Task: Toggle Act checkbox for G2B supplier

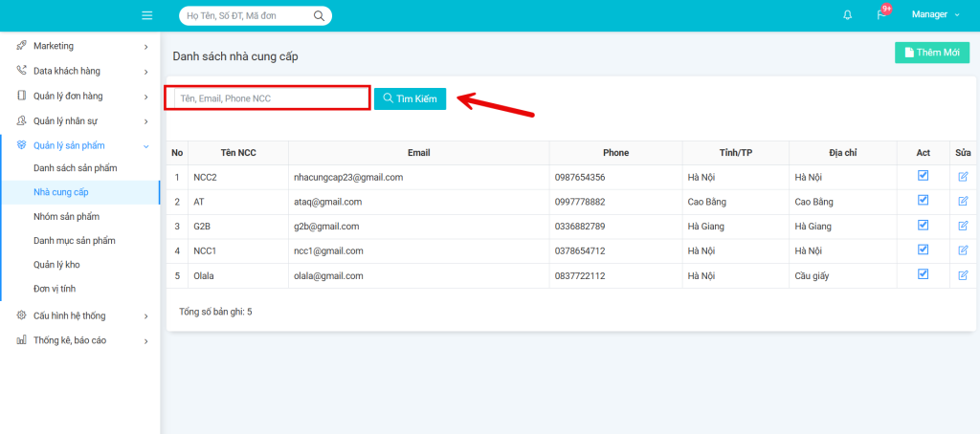Action: [924, 225]
